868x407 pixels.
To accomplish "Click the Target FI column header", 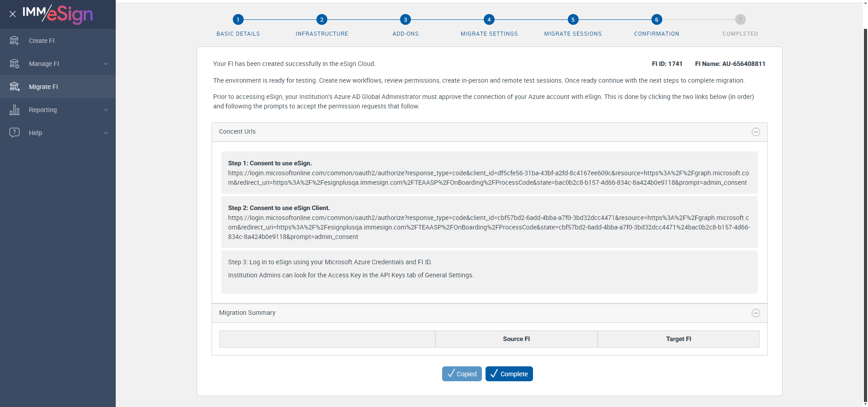I will click(x=679, y=339).
